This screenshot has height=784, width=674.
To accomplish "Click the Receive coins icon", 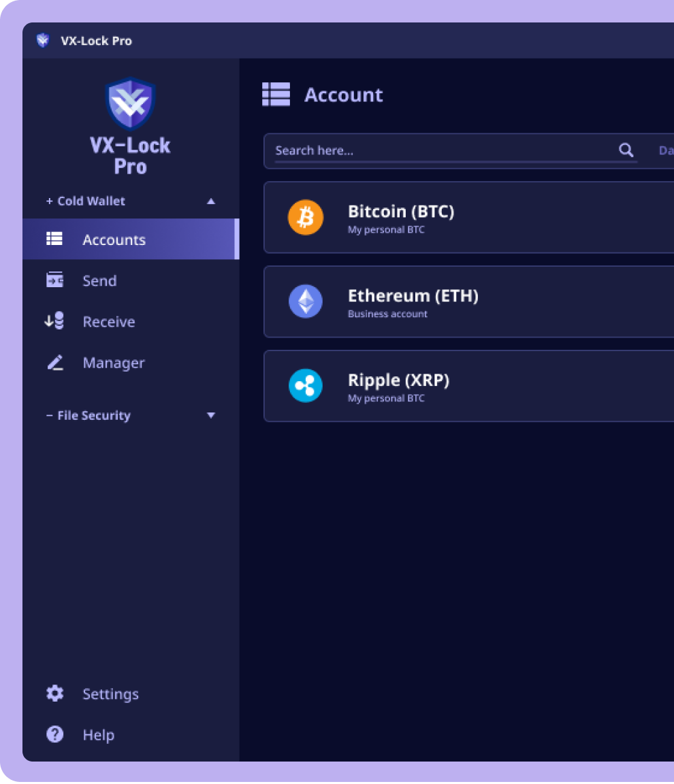I will click(54, 321).
